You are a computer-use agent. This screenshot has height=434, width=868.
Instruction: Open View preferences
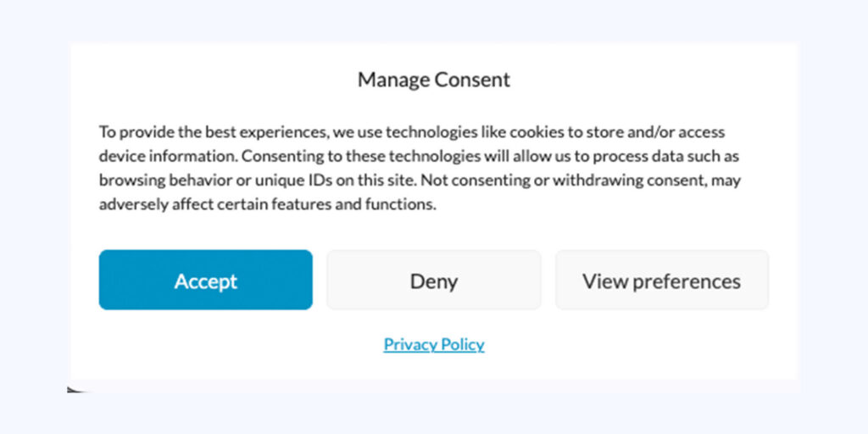[x=662, y=280]
